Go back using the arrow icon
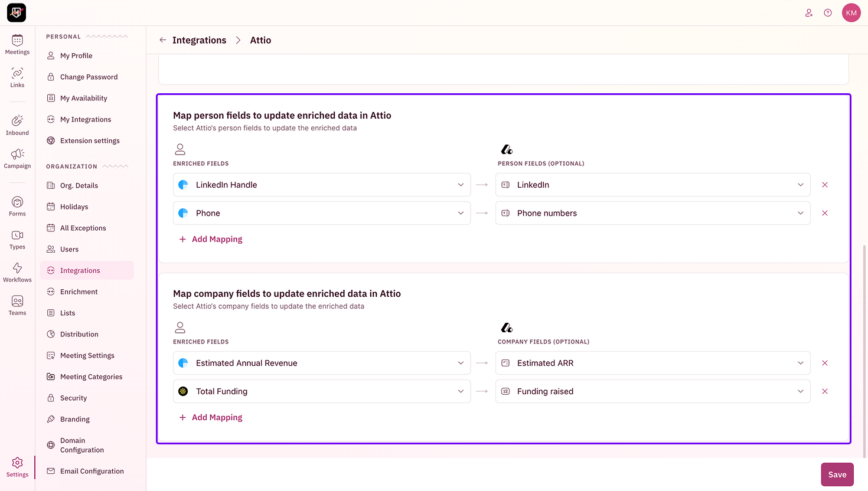The width and height of the screenshot is (868, 491). coord(163,40)
